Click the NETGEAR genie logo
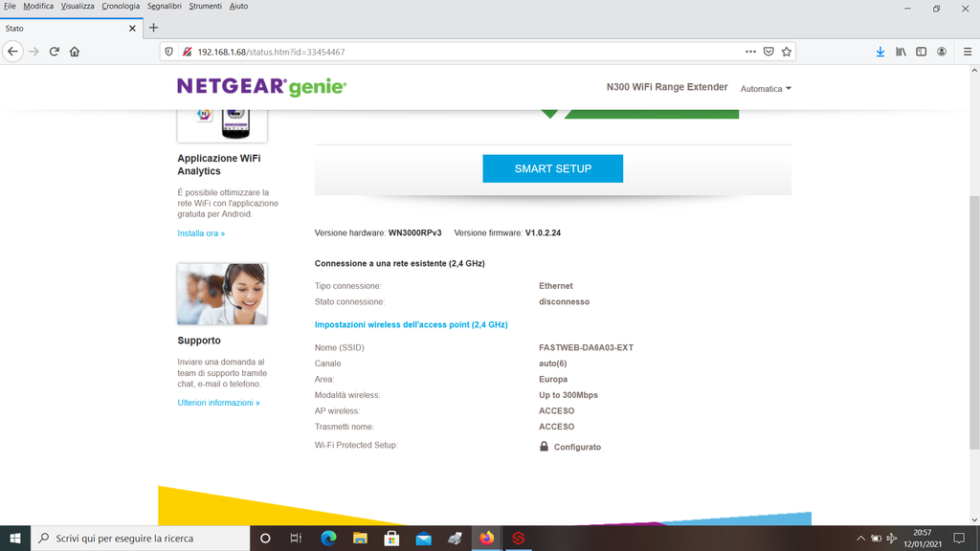980x551 pixels. [x=261, y=87]
